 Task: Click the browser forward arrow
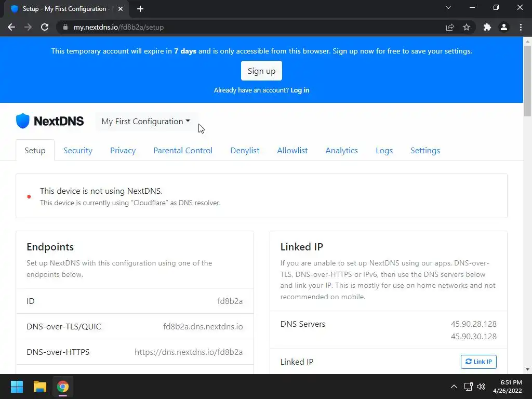pyautogui.click(x=28, y=27)
